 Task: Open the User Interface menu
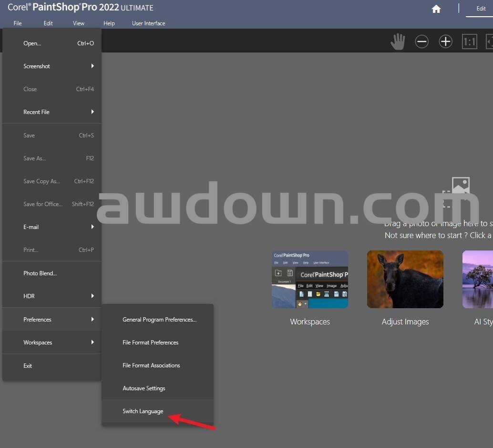pyautogui.click(x=148, y=23)
